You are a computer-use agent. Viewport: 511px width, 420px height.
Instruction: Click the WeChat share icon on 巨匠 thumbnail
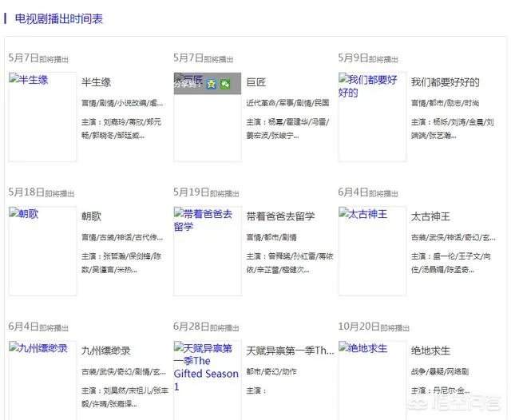tap(225, 85)
